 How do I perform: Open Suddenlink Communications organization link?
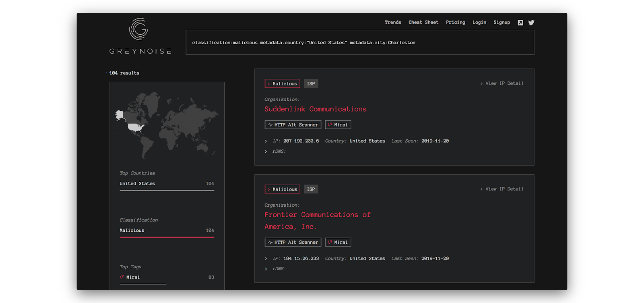[x=315, y=109]
